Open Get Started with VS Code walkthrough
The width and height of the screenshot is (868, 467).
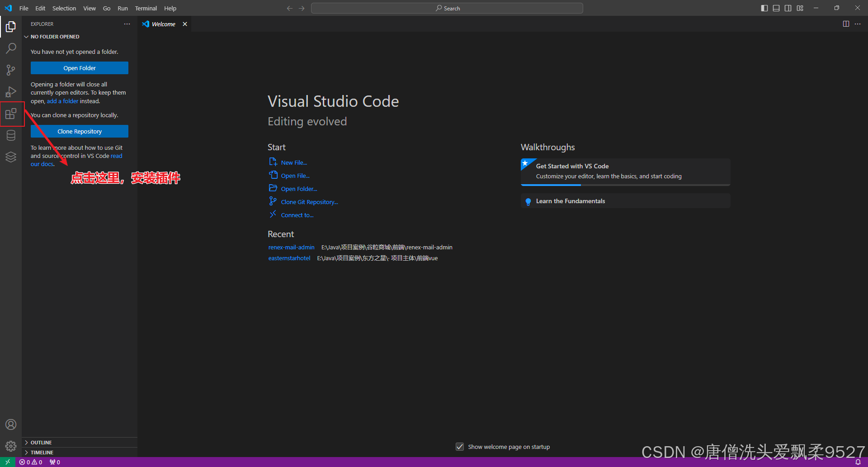click(x=625, y=172)
